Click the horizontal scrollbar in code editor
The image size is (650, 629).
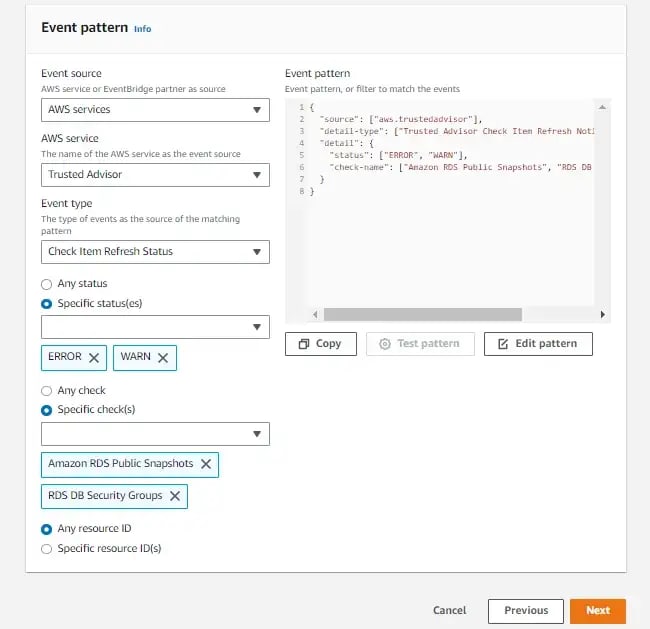422,314
